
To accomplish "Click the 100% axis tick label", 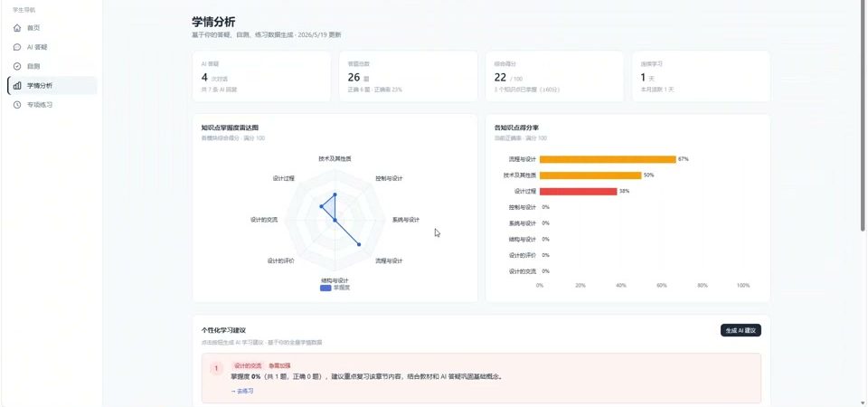I will pos(743,286).
